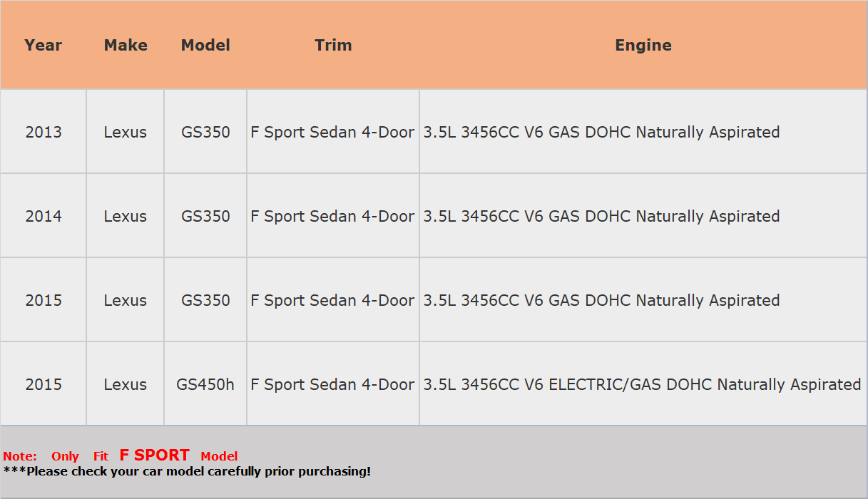Screen dimensions: 868x499
Task: Select the year cell in the GS450h row
Action: tap(44, 384)
